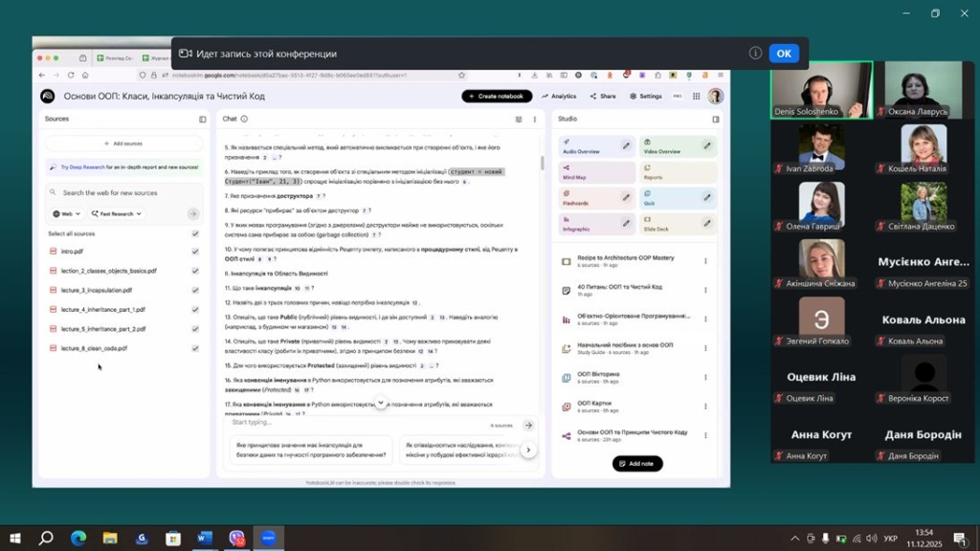Image resolution: width=980 pixels, height=551 pixels.
Task: Toggle the Select all sources checkbox
Action: pos(195,233)
